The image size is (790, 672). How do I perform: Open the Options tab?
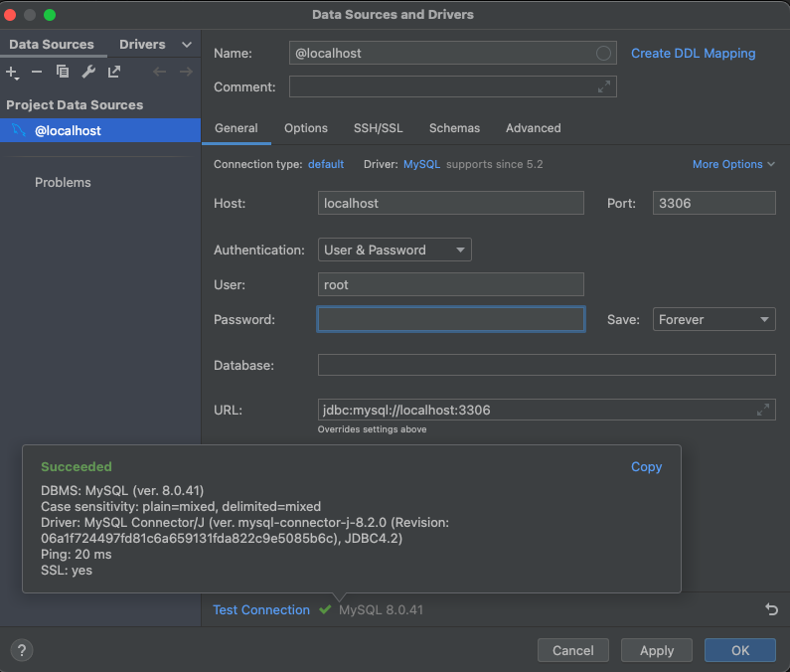(306, 128)
